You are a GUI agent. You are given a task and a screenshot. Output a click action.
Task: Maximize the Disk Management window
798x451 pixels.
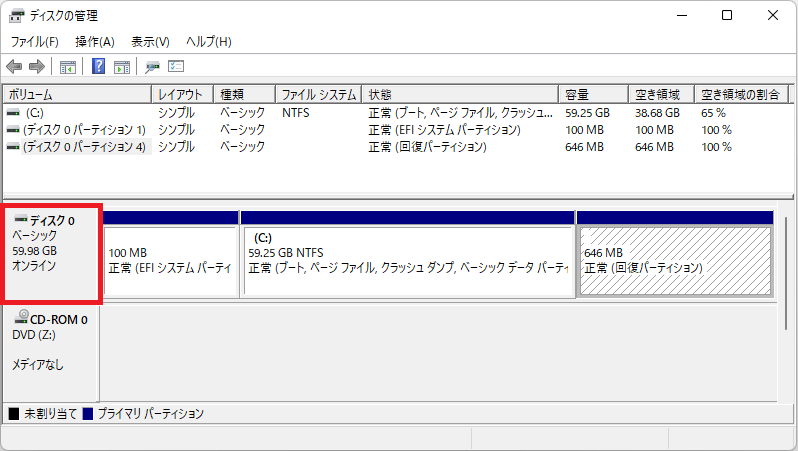(727, 15)
